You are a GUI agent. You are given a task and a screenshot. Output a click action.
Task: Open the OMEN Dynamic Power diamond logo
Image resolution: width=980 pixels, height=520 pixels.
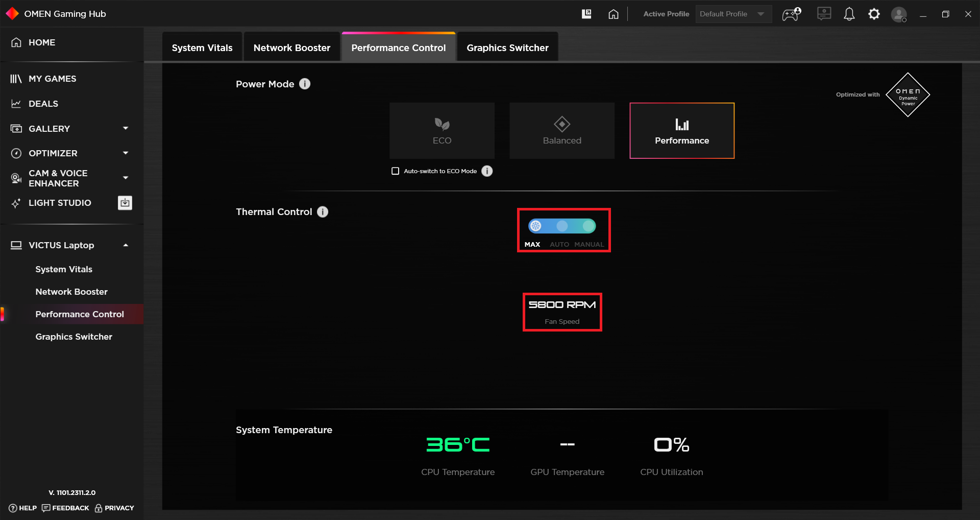[908, 95]
